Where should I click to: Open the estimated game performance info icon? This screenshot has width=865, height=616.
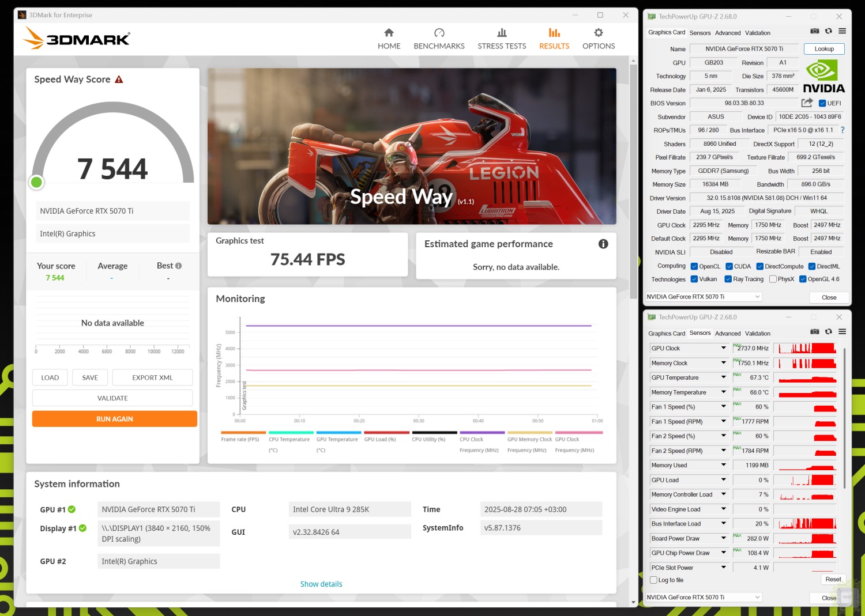point(603,244)
